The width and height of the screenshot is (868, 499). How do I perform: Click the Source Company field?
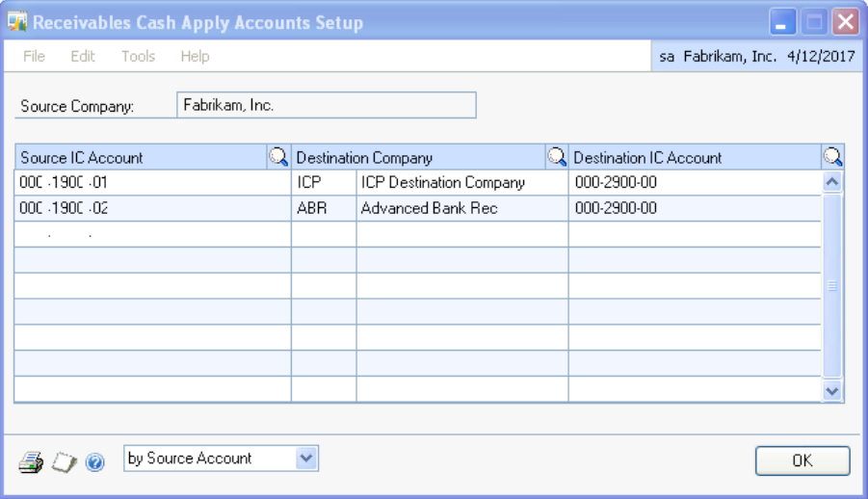tap(328, 105)
